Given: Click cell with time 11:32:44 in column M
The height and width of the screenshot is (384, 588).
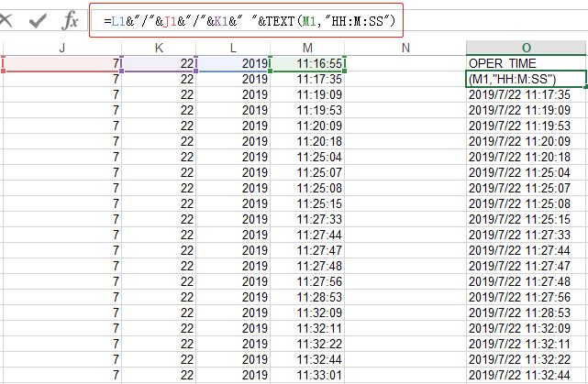Looking at the screenshot, I should click(x=307, y=359).
